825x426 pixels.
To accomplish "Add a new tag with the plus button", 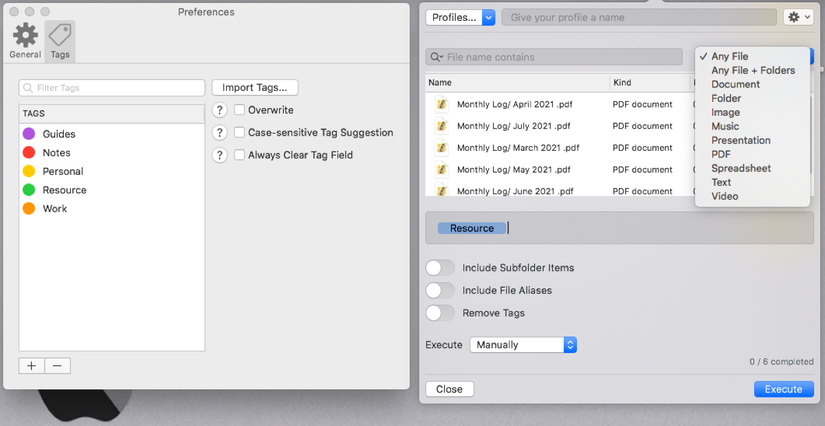I will (x=32, y=366).
